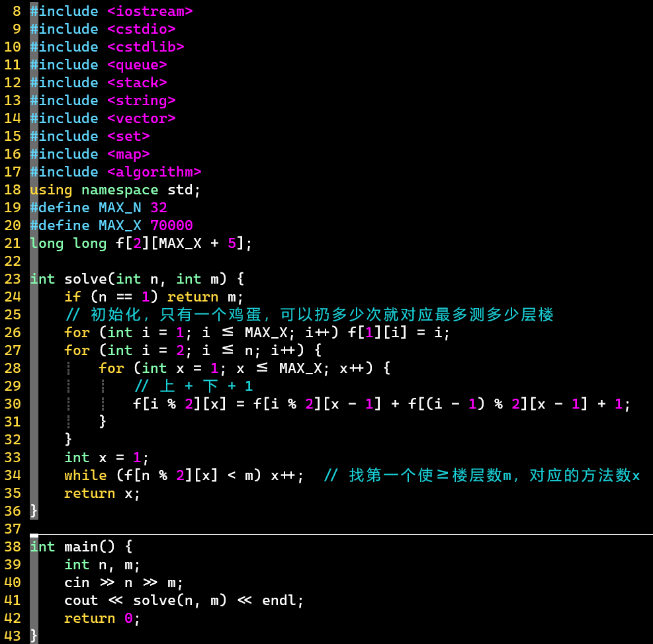
Task: Click line number 23 in the gutter
Action: pos(13,278)
